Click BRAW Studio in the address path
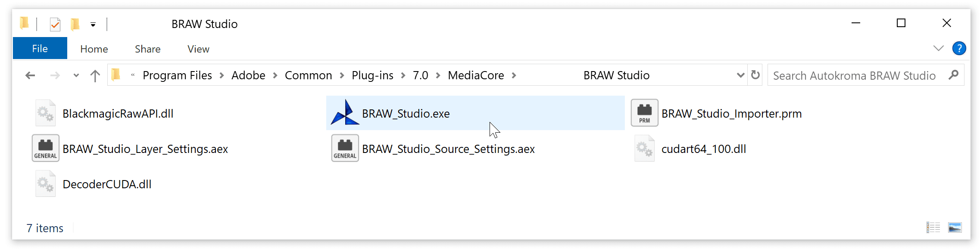This screenshot has width=980, height=249. (616, 75)
